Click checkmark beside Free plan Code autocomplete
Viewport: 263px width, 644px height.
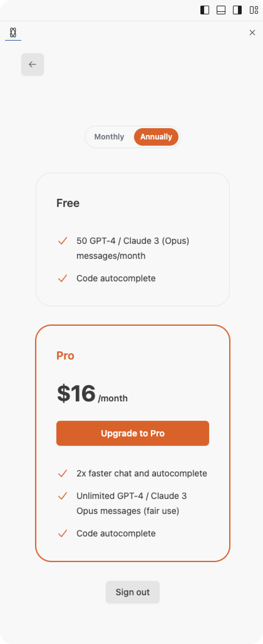point(63,278)
